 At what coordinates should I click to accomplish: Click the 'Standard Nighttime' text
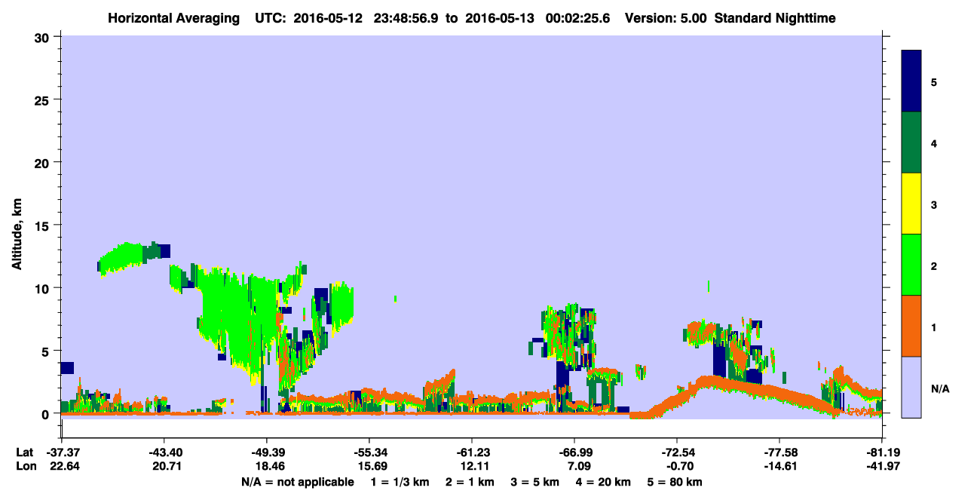pyautogui.click(x=775, y=17)
